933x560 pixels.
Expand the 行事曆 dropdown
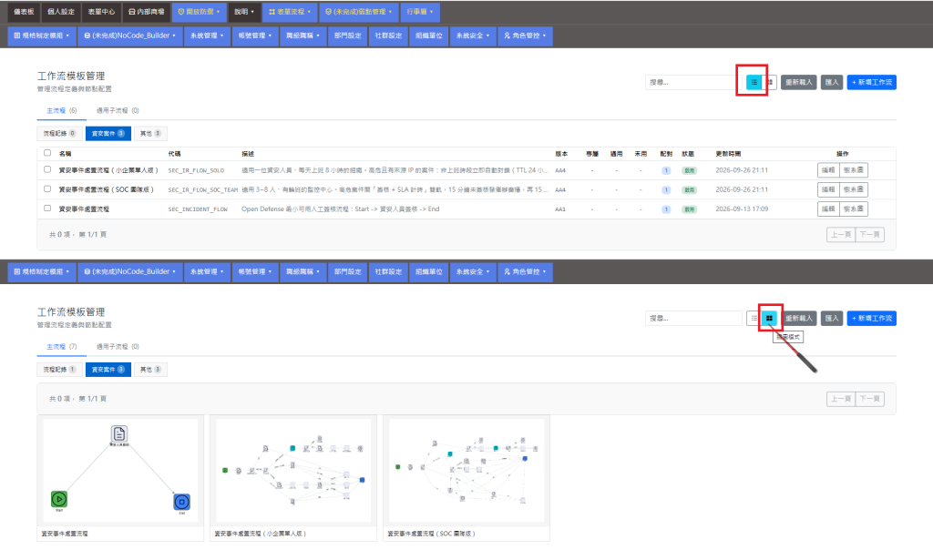tap(419, 12)
